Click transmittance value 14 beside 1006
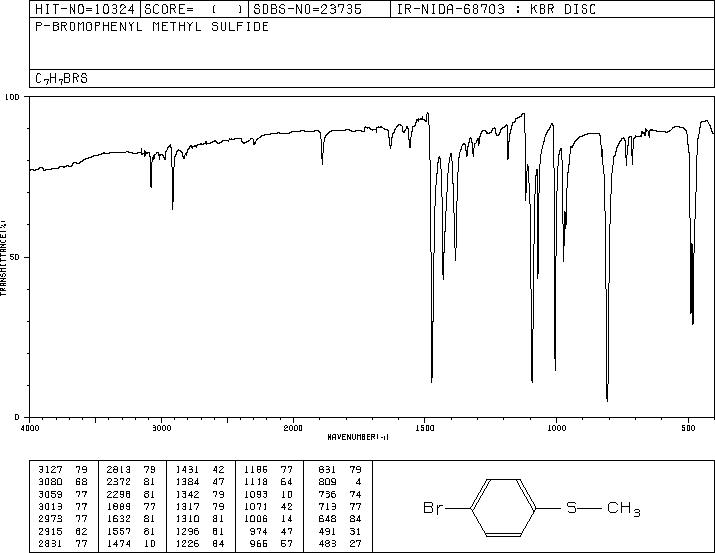This screenshot has width=715, height=553. (287, 519)
